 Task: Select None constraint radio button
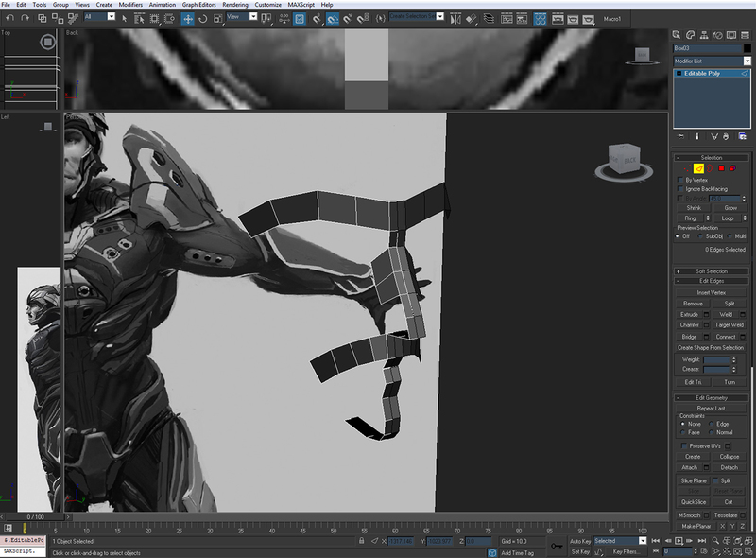click(x=682, y=424)
